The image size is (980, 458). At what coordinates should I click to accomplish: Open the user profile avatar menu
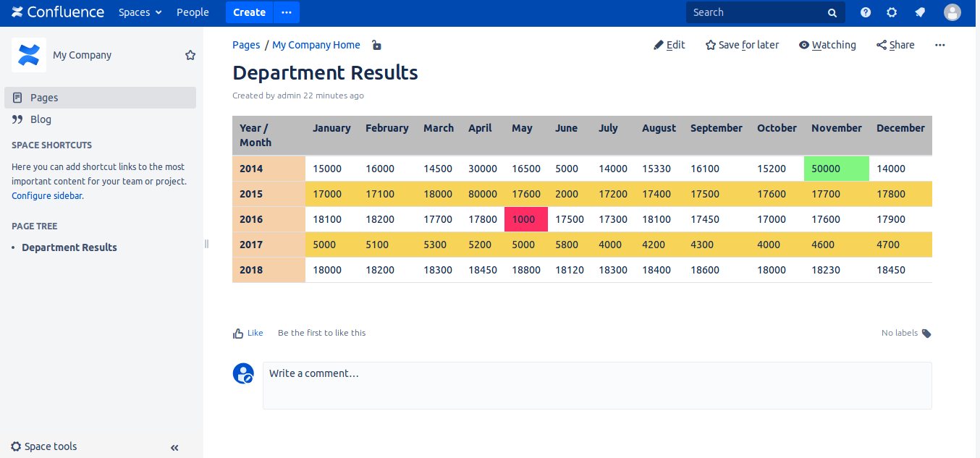(952, 12)
